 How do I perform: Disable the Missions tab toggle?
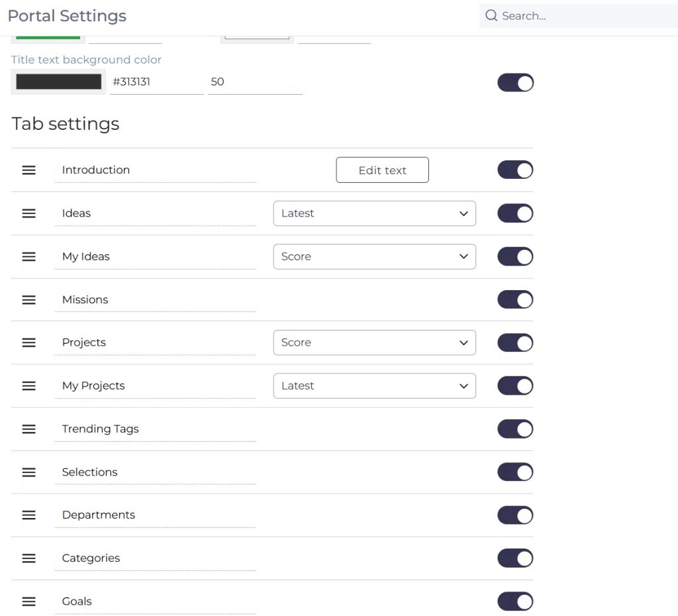click(515, 299)
